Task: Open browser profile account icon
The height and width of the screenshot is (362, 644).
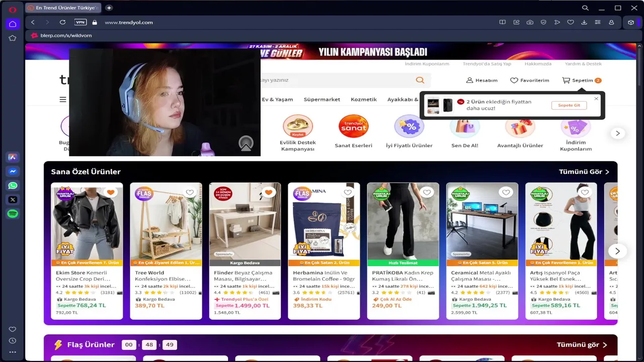Action: point(611,22)
